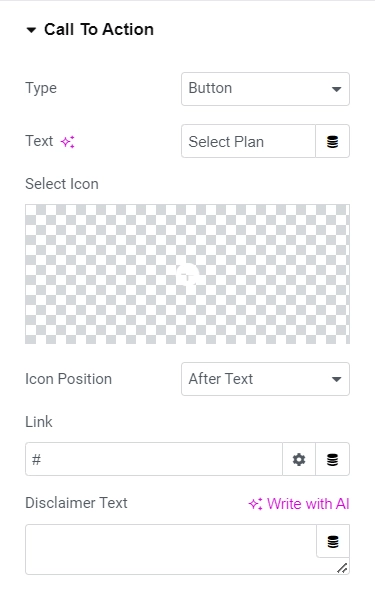Click the Call To Action section title

(99, 29)
